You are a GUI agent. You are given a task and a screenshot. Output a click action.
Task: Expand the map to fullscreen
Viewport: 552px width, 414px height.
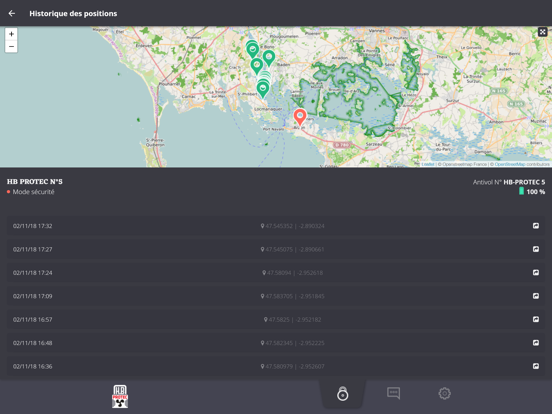click(542, 32)
